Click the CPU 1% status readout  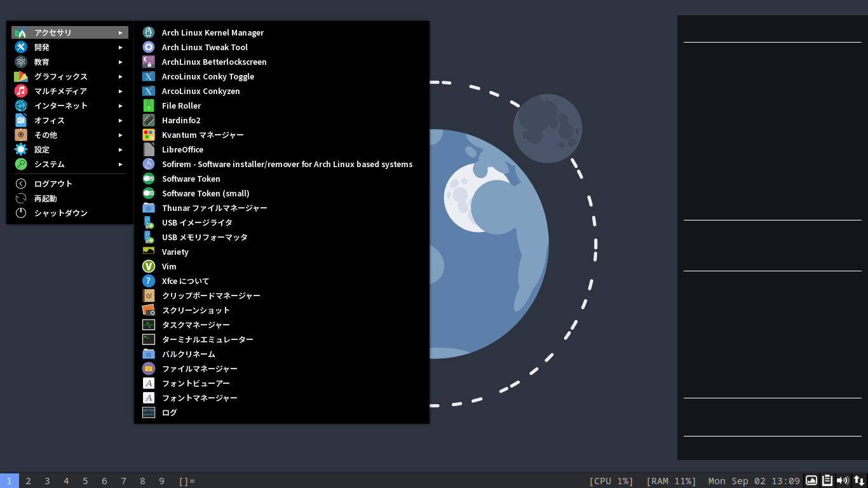[x=611, y=481]
